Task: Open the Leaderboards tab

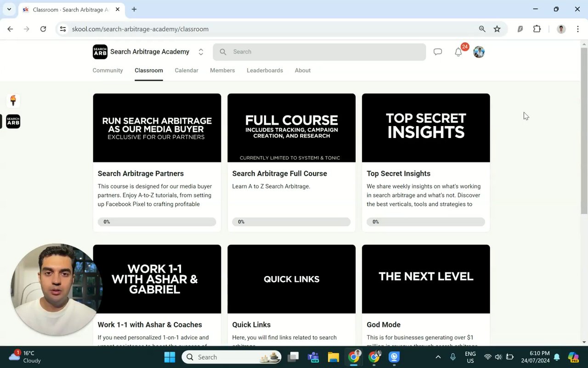Action: pyautogui.click(x=265, y=70)
